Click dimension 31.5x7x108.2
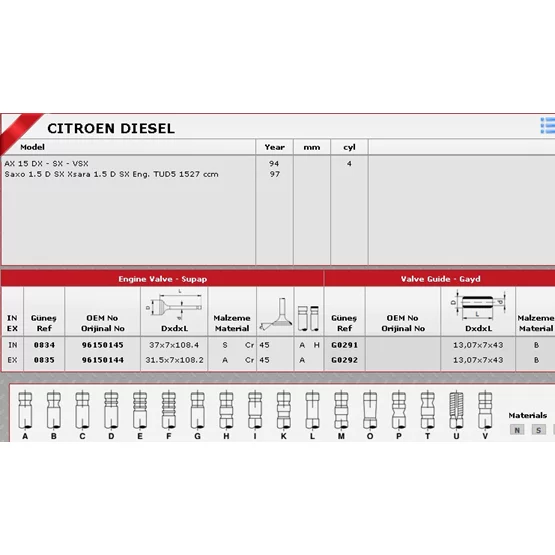This screenshot has height=555, width=555. point(174,360)
